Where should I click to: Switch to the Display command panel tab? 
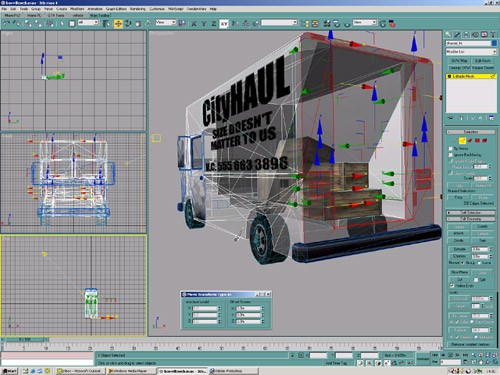pos(484,34)
